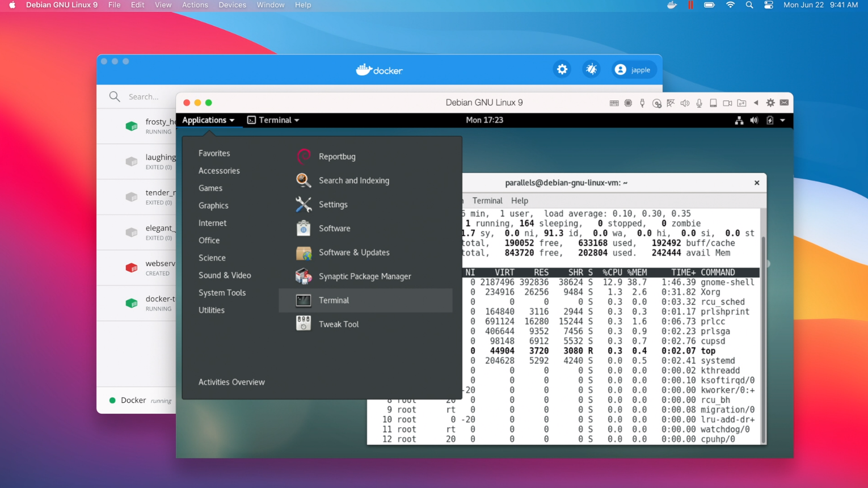Open Docker settings gear icon
Viewport: 868px width, 488px height.
[562, 69]
